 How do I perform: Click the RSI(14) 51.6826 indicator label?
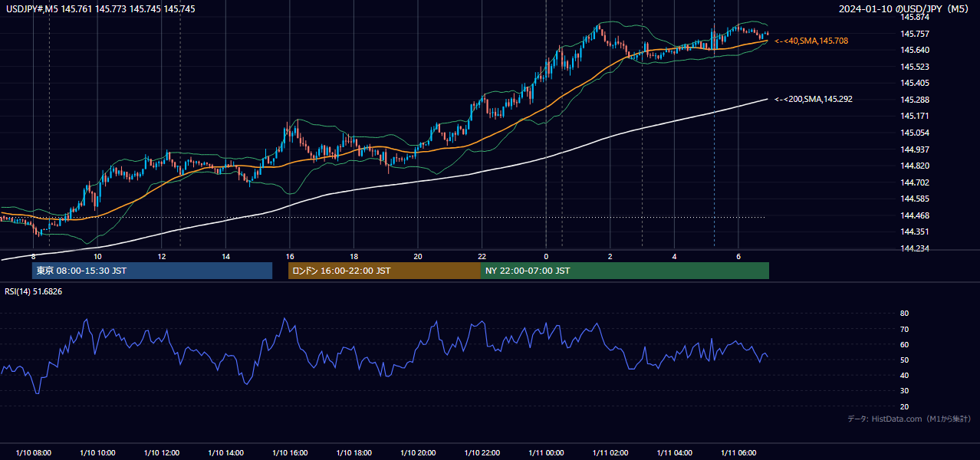click(x=34, y=291)
